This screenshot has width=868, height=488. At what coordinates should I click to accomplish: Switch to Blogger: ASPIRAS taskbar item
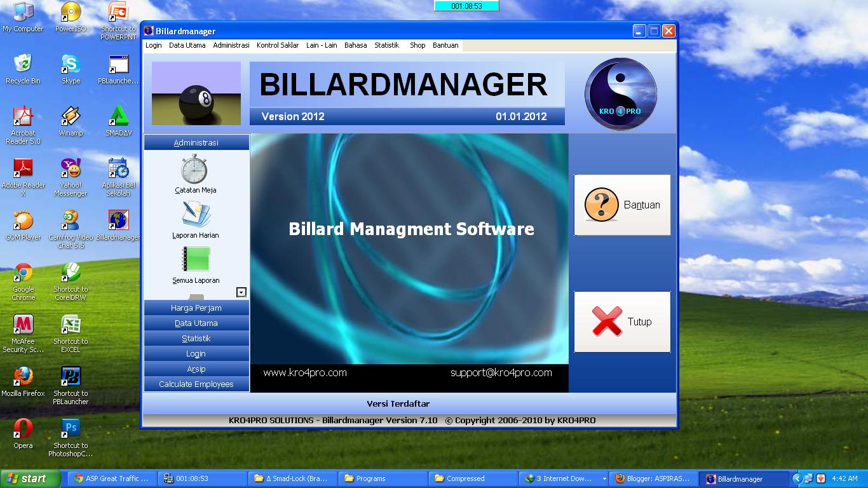pyautogui.click(x=653, y=478)
